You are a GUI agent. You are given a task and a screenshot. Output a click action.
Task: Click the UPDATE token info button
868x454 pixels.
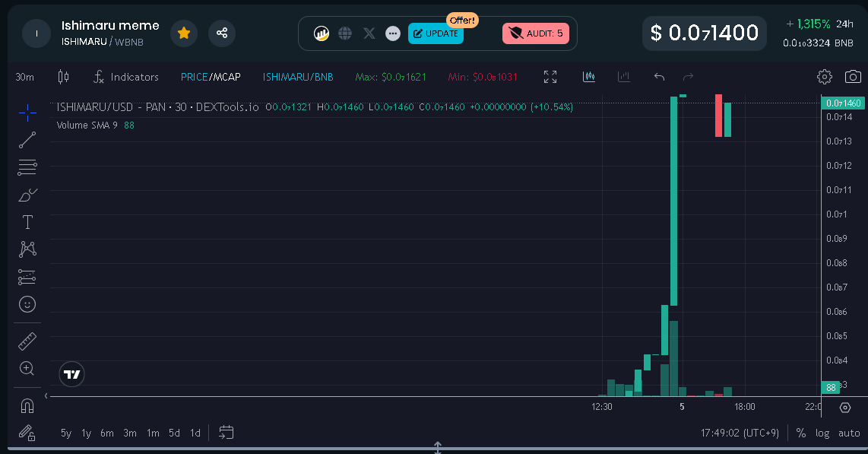pos(436,33)
